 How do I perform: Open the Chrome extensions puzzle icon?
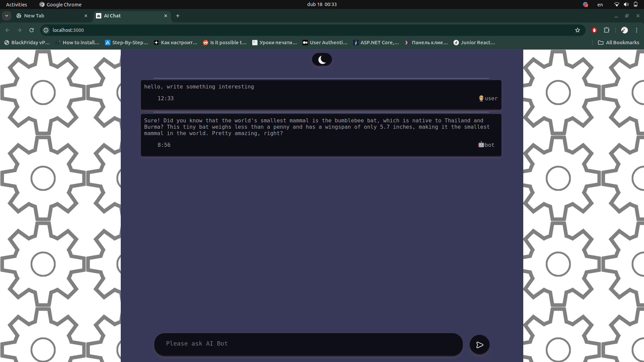tap(606, 30)
